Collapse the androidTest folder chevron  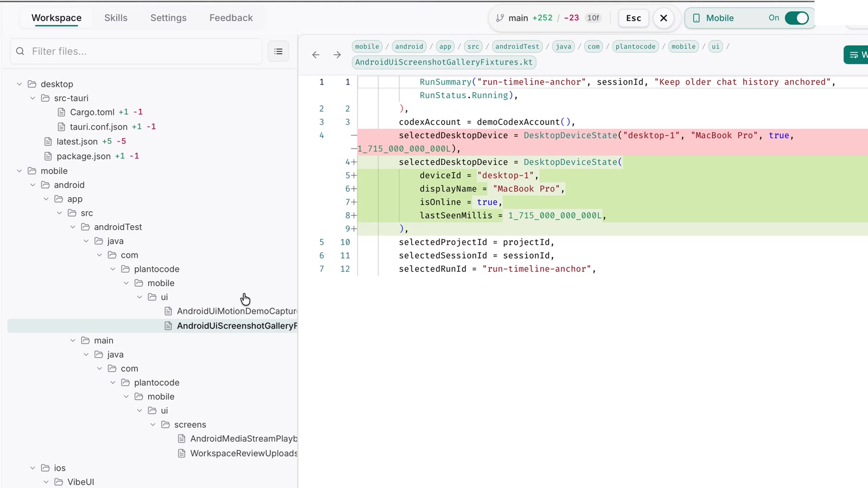(73, 227)
